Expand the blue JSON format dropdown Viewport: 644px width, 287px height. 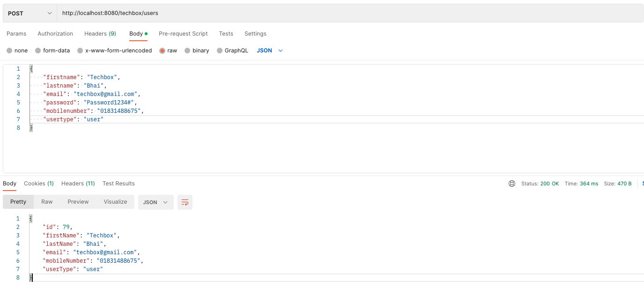[x=270, y=51]
